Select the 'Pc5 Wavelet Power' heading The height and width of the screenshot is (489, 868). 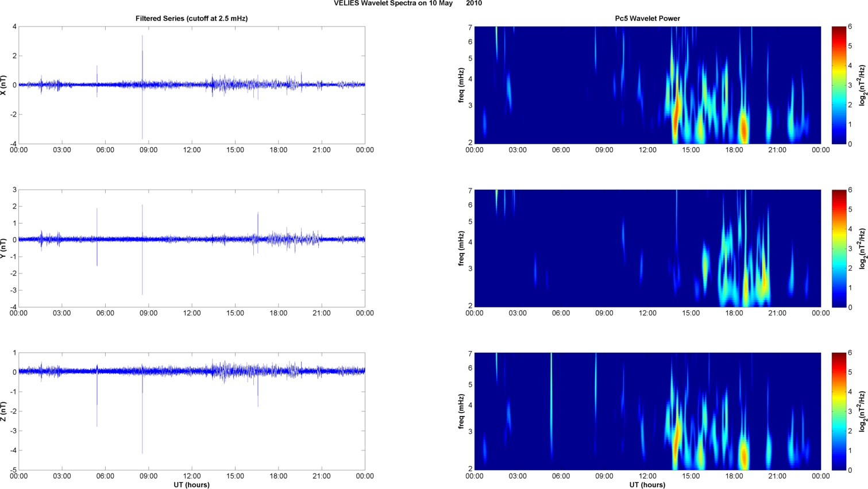[x=647, y=18]
